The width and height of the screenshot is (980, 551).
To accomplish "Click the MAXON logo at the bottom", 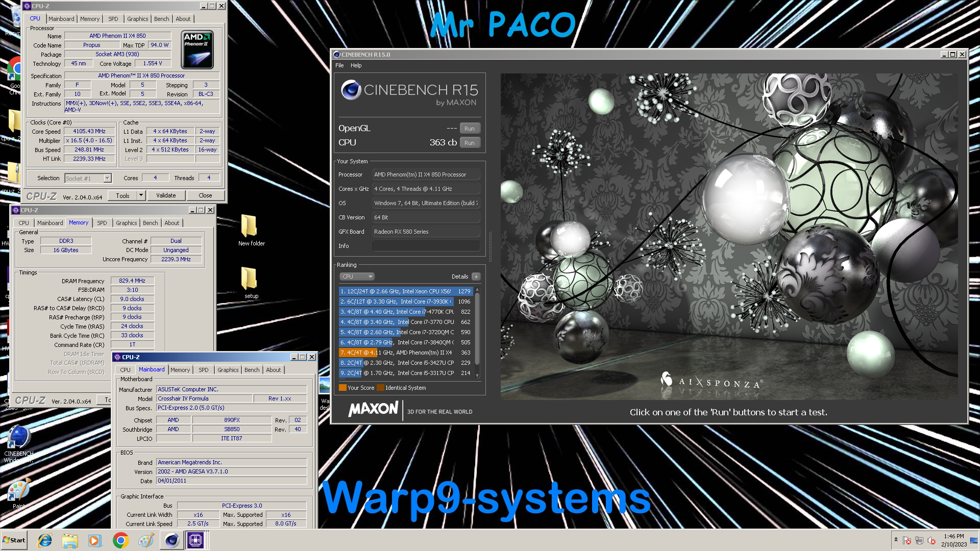I will (x=373, y=409).
